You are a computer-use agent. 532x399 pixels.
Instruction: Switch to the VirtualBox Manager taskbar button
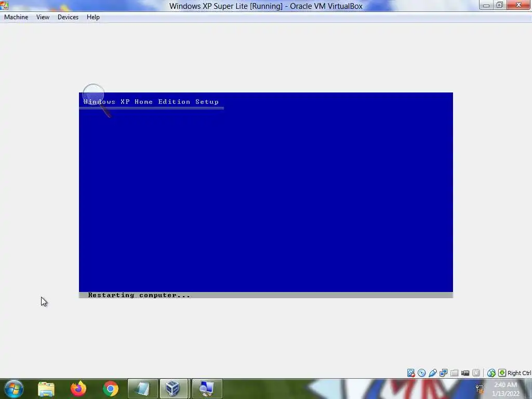tap(174, 389)
